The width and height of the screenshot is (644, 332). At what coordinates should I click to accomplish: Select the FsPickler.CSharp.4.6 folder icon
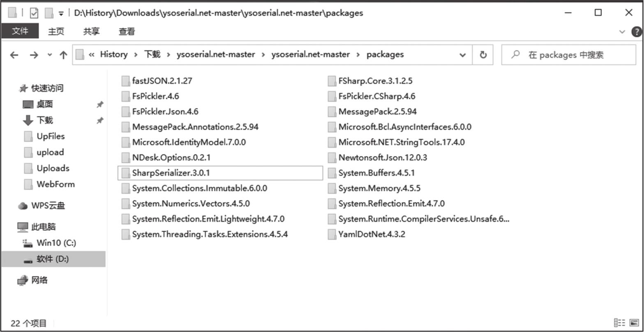(x=332, y=96)
